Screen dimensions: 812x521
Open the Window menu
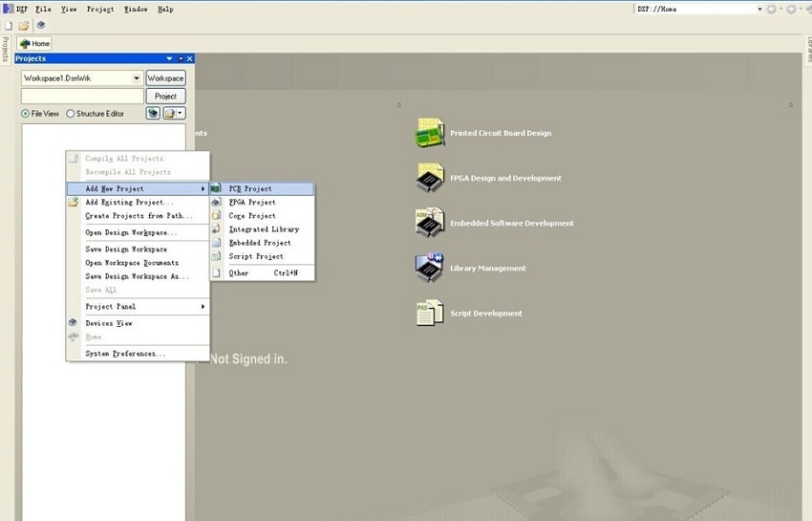(136, 9)
